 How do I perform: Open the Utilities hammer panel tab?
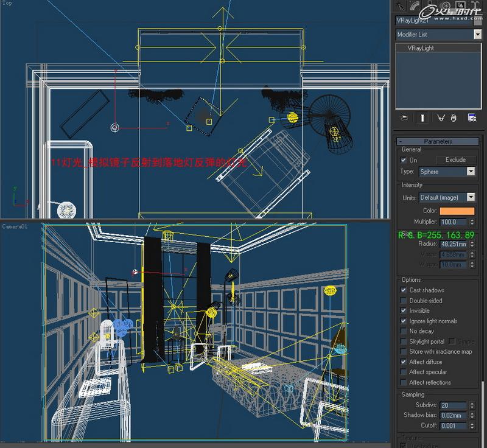pyautogui.click(x=475, y=5)
